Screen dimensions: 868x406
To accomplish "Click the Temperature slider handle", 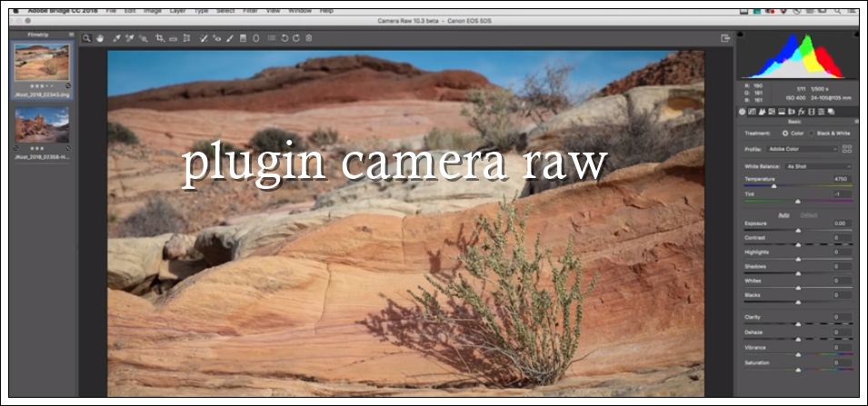I will coord(773,186).
